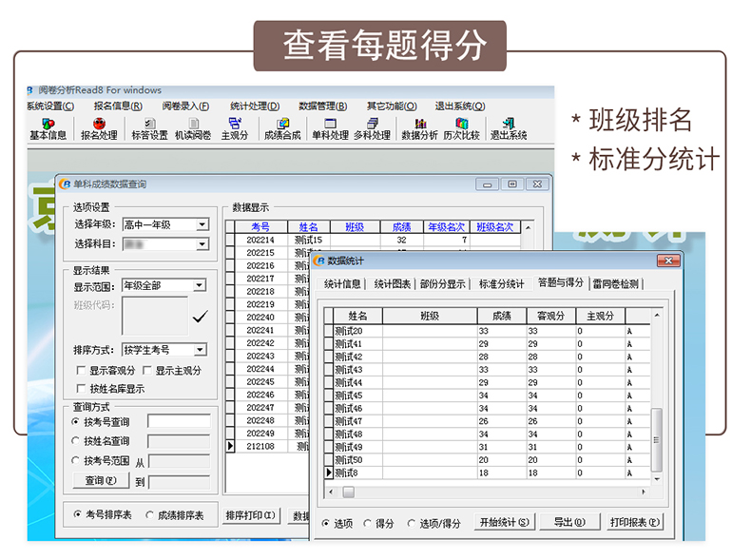
Task: Click the 开始统计 button
Action: (x=504, y=523)
